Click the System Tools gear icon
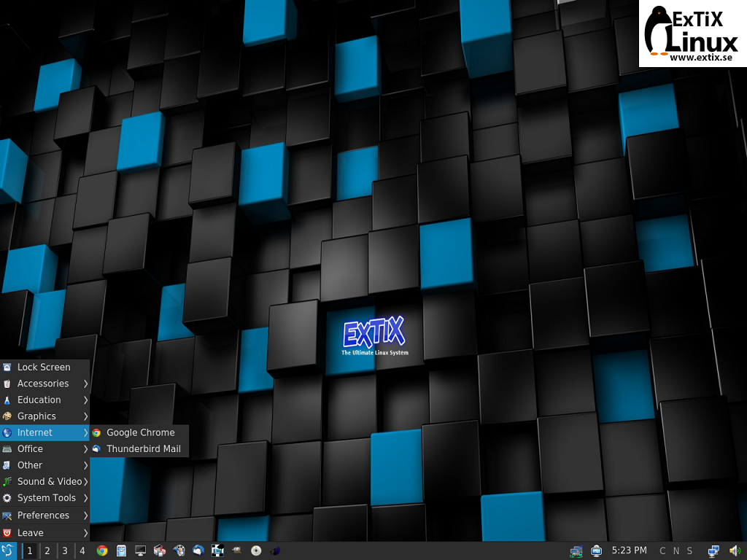 pos(7,497)
